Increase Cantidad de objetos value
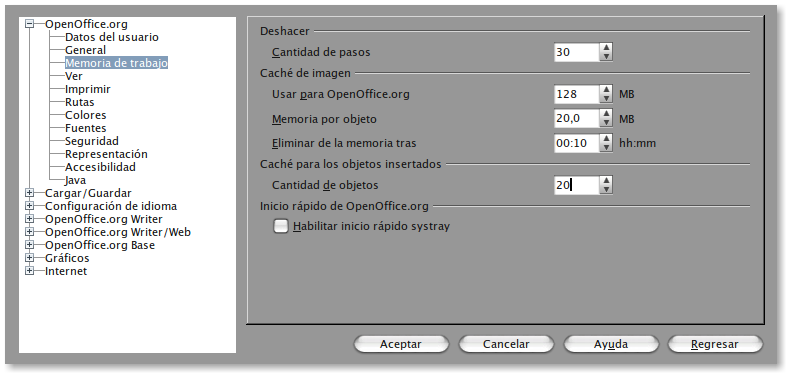The image size is (786, 373). (x=607, y=180)
